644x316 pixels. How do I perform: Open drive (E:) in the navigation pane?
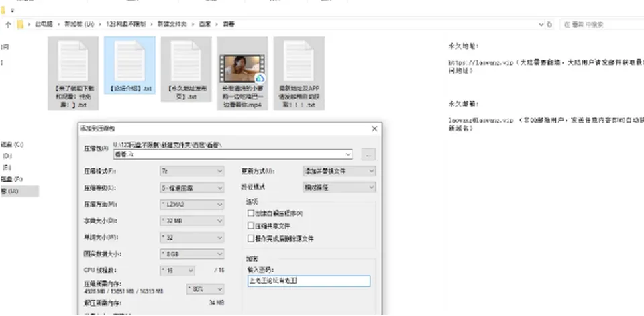click(7, 168)
